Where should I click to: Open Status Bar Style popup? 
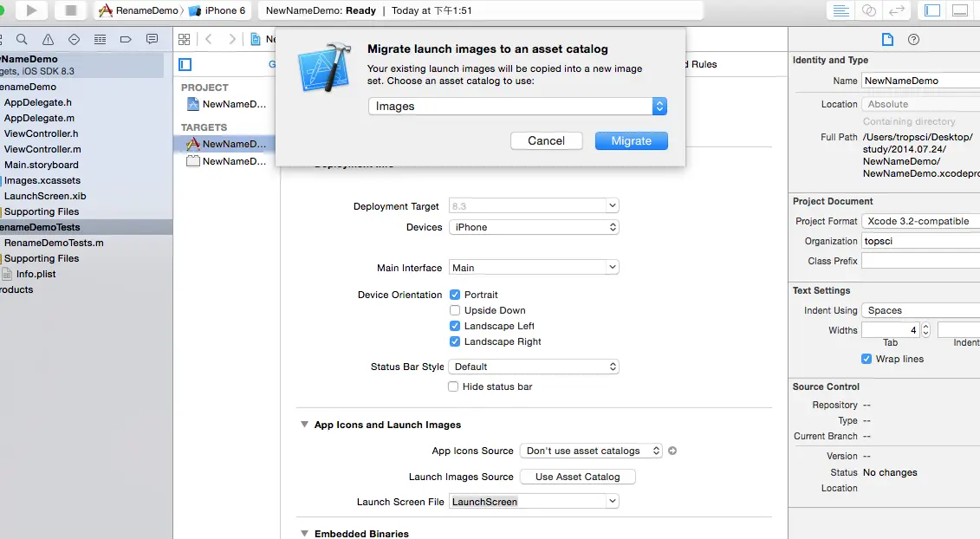click(x=534, y=367)
